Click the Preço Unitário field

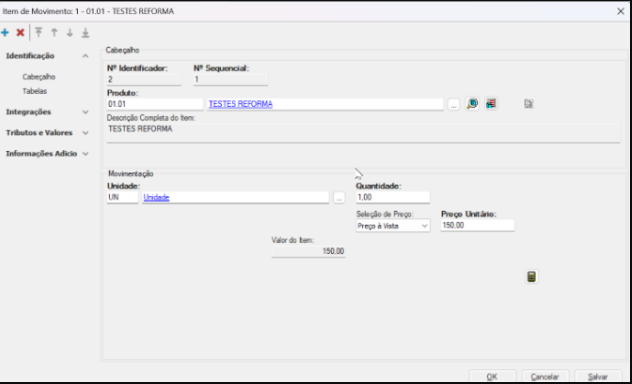pos(478,225)
